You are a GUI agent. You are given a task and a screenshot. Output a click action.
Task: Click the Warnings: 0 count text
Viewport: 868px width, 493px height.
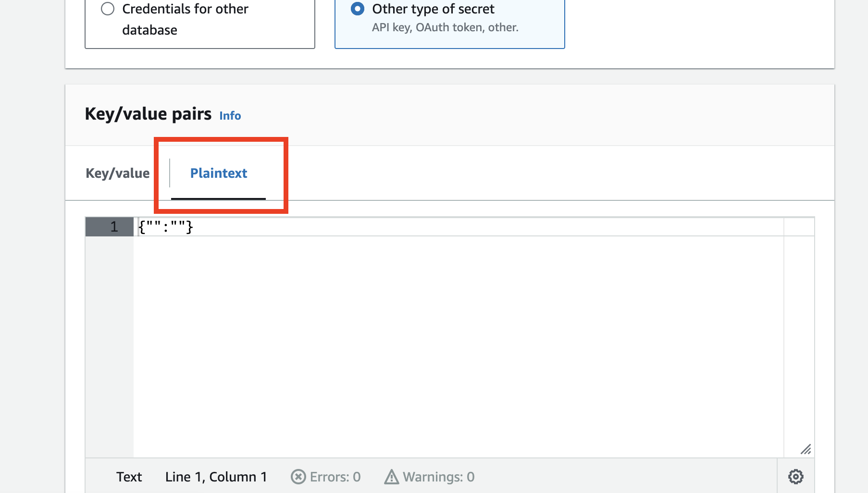point(438,477)
